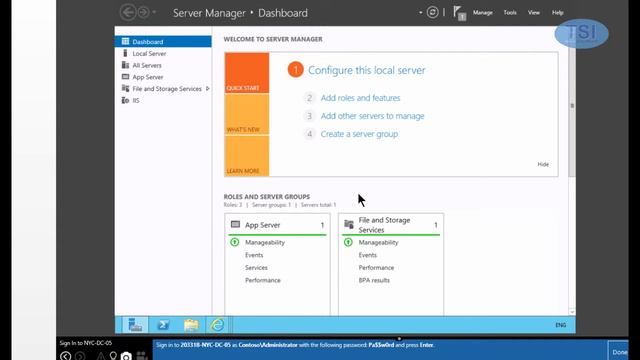Image resolution: width=640 pixels, height=360 pixels.
Task: Open the View menu
Action: tap(533, 13)
